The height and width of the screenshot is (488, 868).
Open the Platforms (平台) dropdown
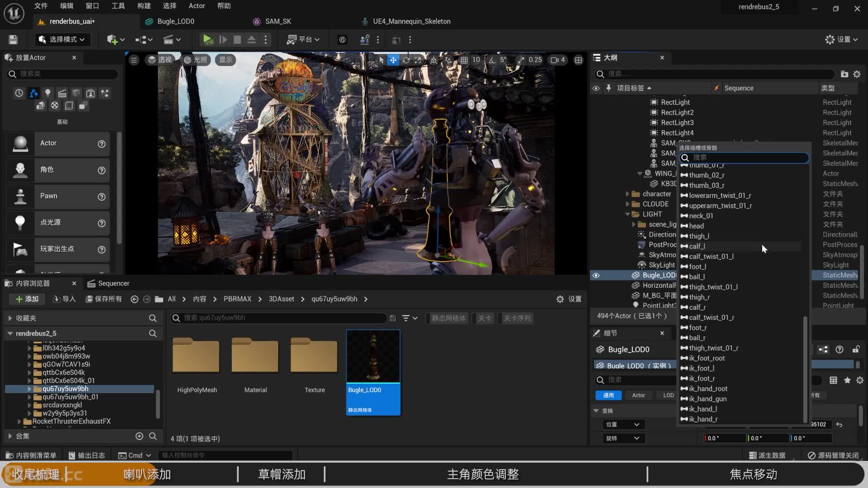[x=303, y=40]
